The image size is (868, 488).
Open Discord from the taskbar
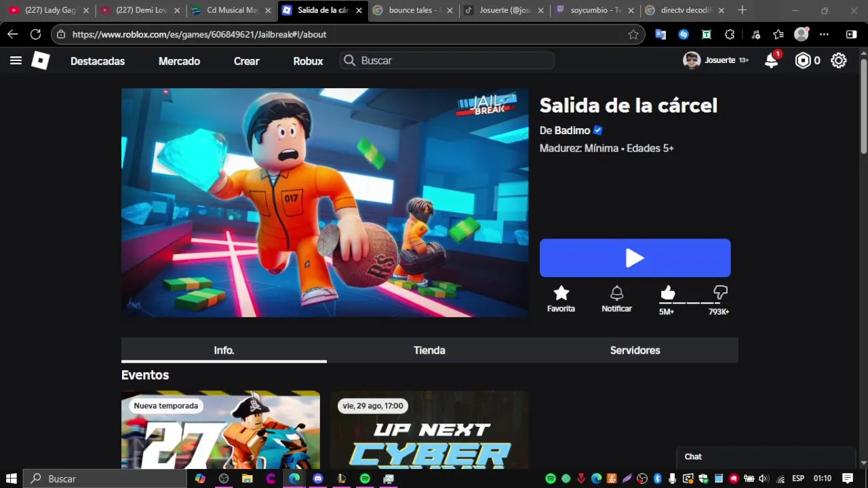click(318, 479)
